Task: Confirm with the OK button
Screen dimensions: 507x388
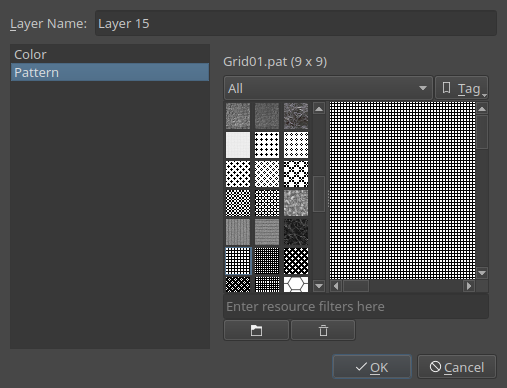Action: pos(372,367)
